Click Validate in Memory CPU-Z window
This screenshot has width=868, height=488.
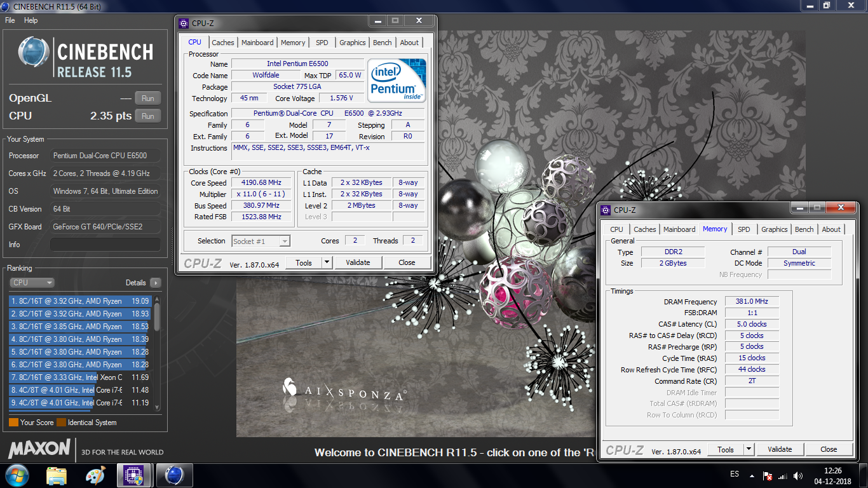780,449
